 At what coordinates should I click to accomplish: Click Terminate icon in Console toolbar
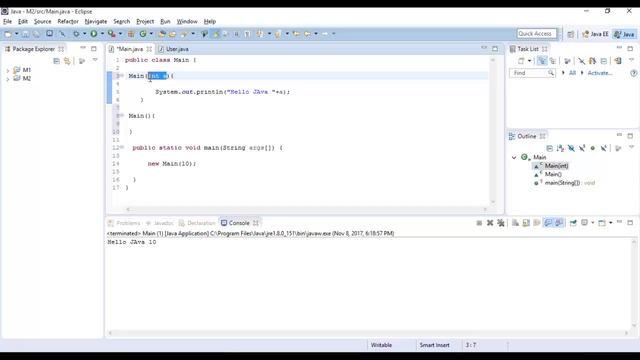[479, 223]
